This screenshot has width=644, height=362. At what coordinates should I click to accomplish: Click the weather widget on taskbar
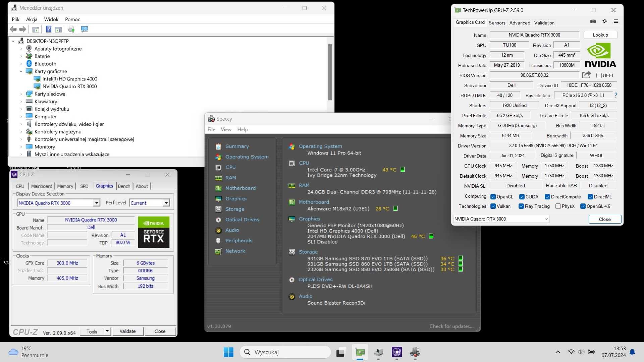(29, 352)
